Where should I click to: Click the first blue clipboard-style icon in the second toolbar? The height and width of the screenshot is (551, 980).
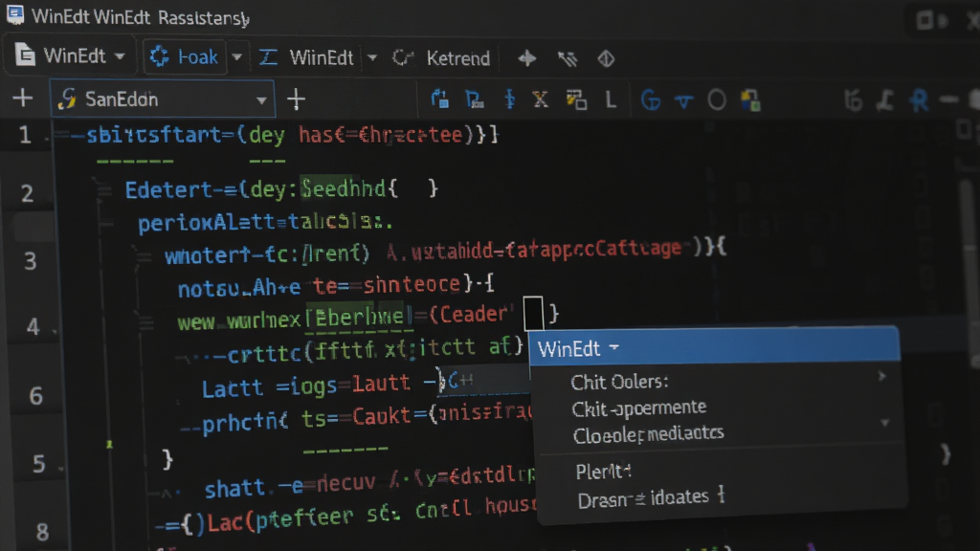(440, 99)
